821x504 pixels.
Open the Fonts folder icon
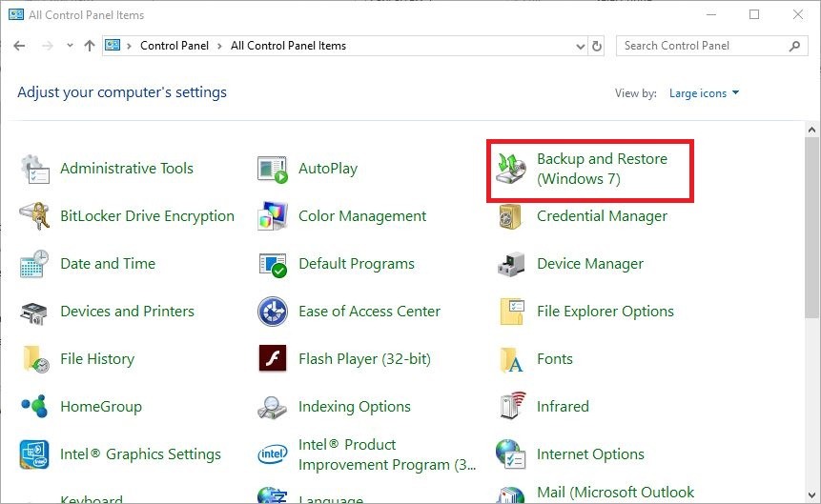[x=511, y=359]
